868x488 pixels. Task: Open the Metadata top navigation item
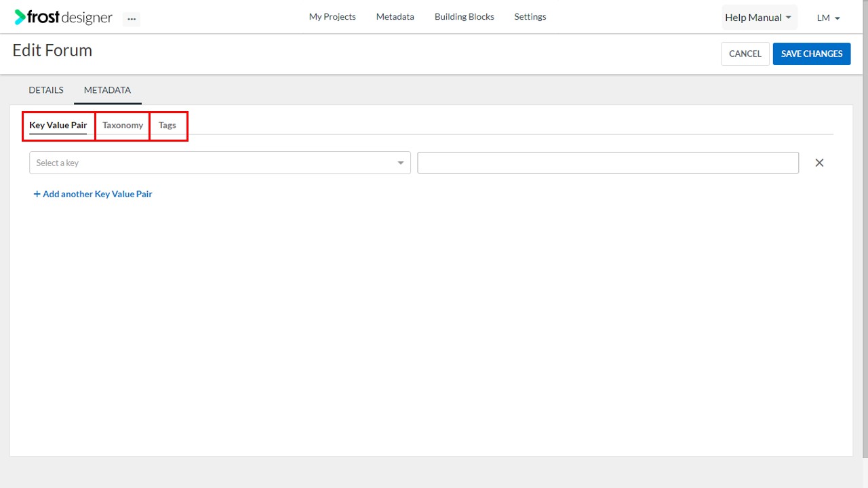(395, 17)
